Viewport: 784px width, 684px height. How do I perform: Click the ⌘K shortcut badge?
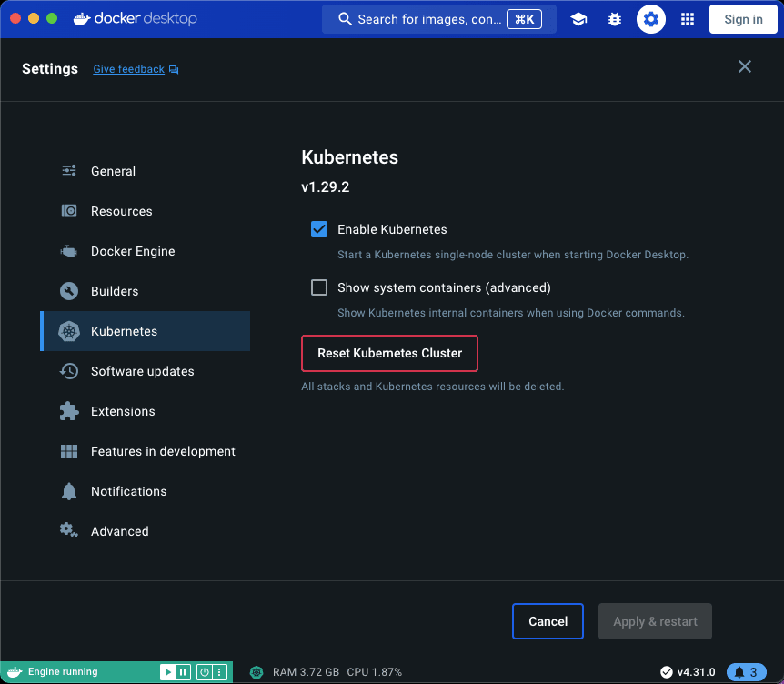tap(524, 19)
